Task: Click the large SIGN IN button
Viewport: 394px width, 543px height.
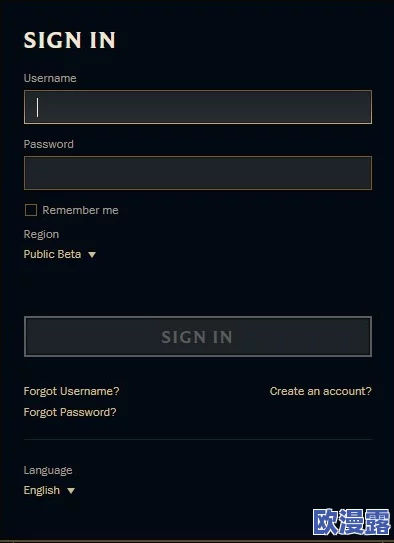Action: pos(198,336)
